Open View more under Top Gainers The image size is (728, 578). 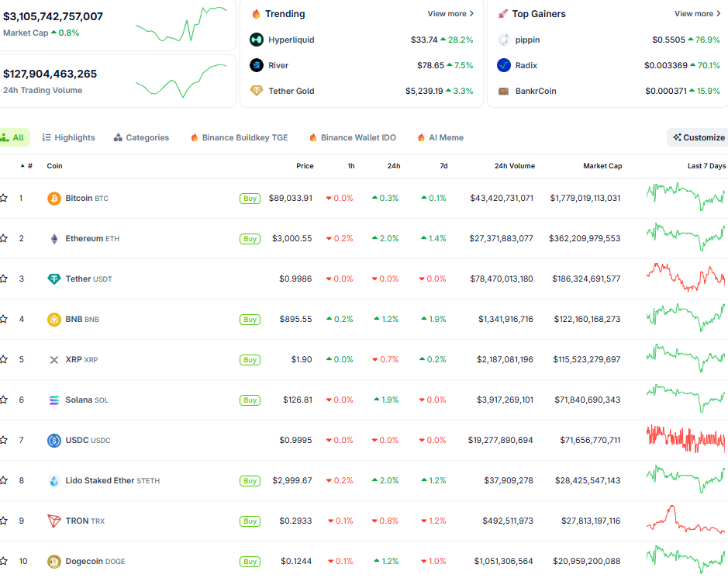pos(695,13)
